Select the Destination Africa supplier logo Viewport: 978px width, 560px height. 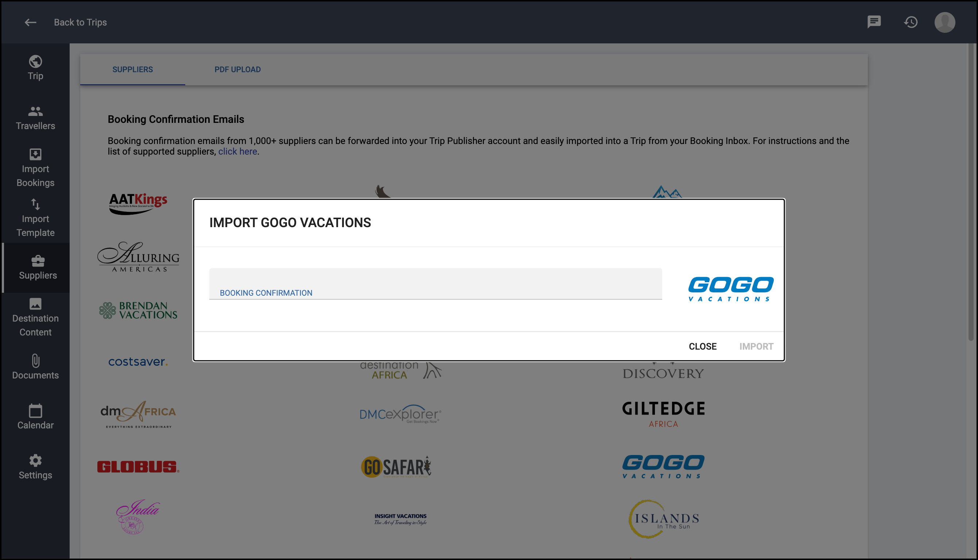pyautogui.click(x=400, y=370)
